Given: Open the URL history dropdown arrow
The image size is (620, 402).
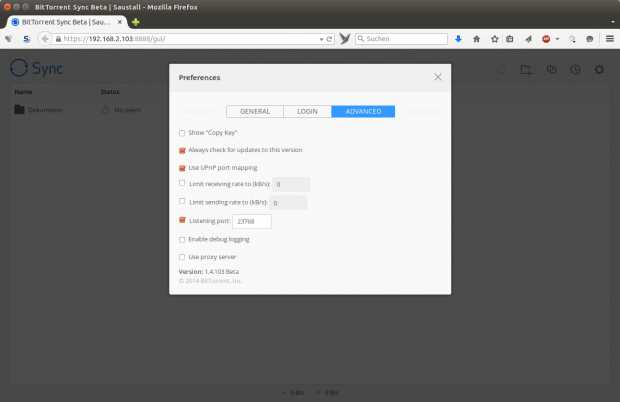Looking at the screenshot, I should (x=321, y=39).
